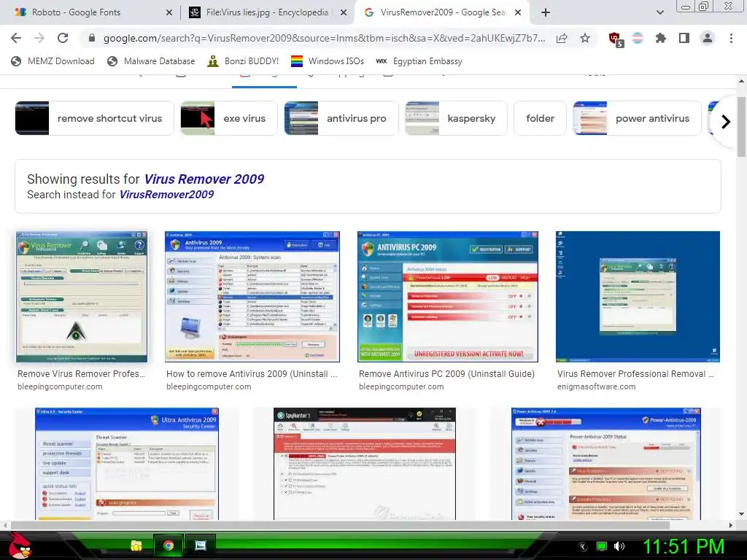The image size is (747, 560).
Task: Click Remove Antivirus PC 2009 title
Action: [447, 374]
